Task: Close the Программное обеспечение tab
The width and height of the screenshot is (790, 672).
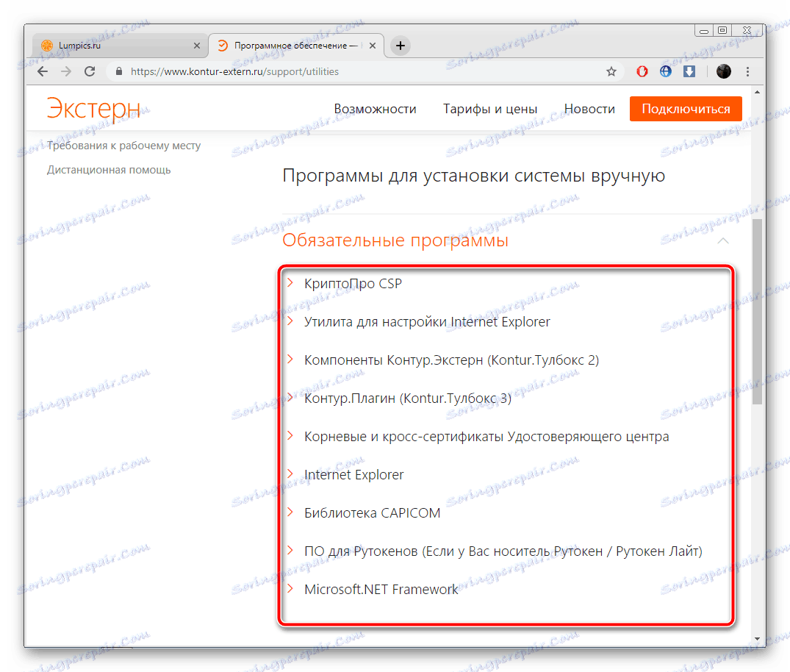Action: tap(373, 46)
